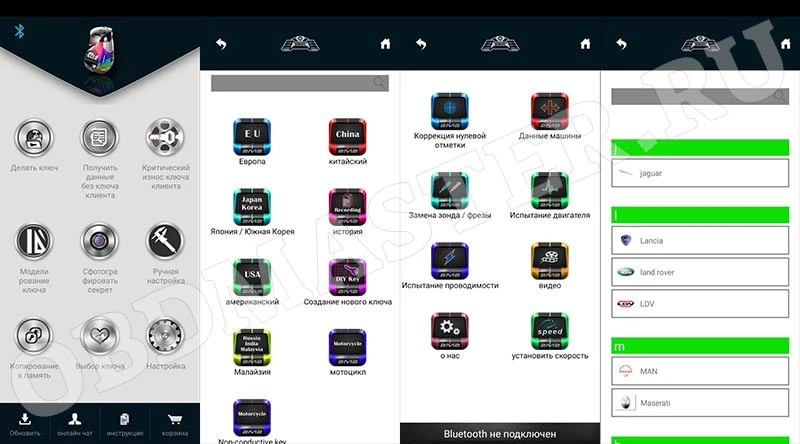The width and height of the screenshot is (800, 444).
Task: Go home from settings panel
Action: click(585, 44)
